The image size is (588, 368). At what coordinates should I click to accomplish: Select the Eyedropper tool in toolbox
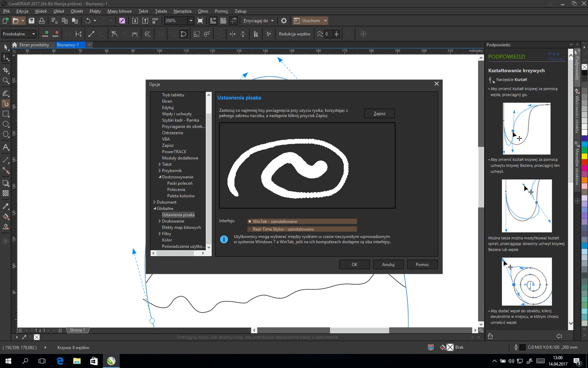6,206
